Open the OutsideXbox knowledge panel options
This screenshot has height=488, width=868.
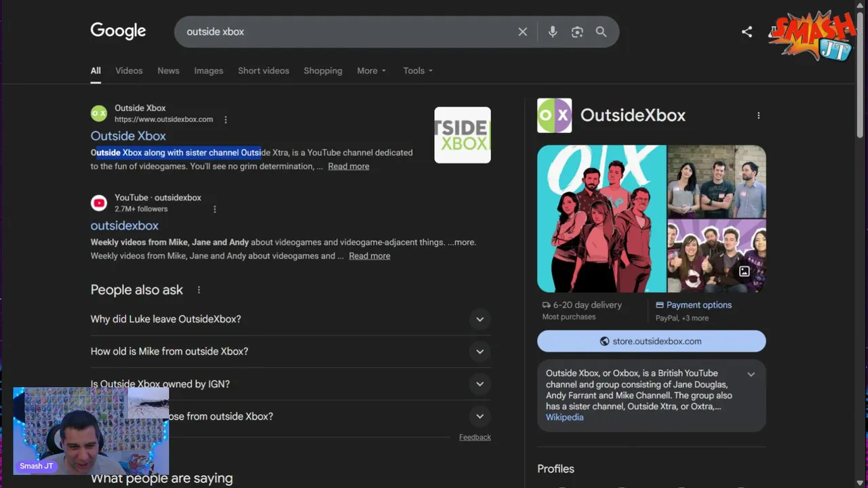758,116
